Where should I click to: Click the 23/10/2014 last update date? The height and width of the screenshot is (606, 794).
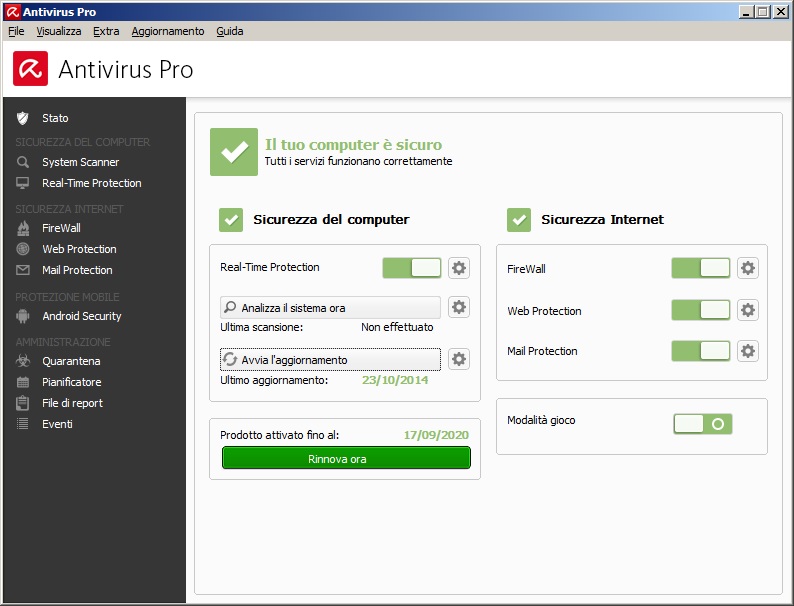click(395, 380)
